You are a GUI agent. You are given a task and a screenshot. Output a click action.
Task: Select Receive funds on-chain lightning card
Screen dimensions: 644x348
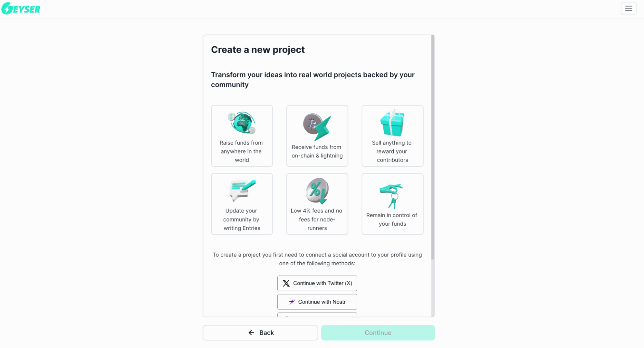tap(317, 136)
